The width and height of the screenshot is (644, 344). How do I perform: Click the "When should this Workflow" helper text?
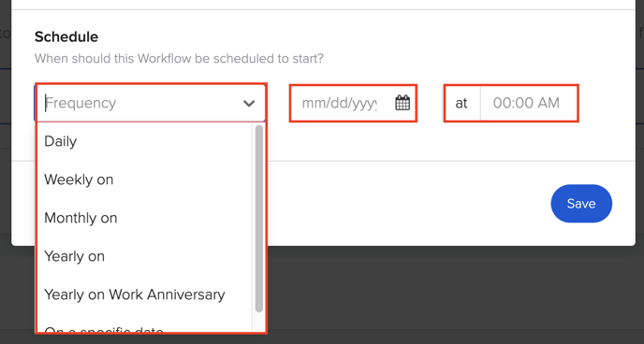[x=179, y=58]
